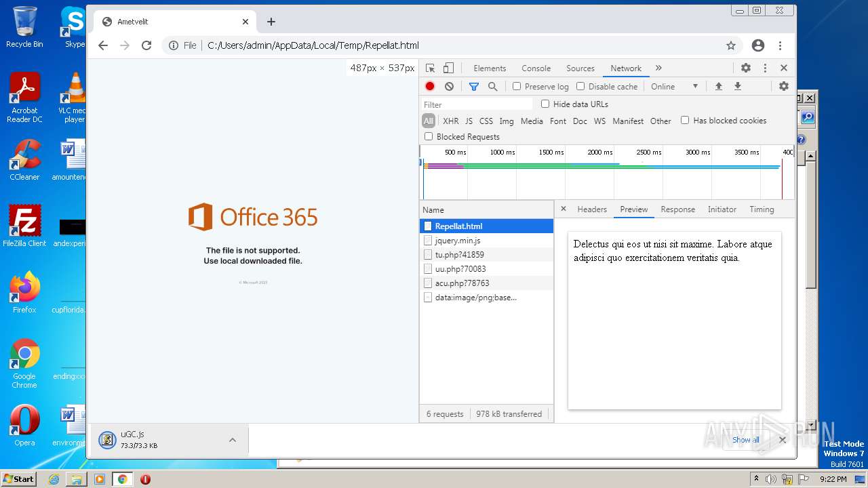Open CCleaner desktop icon

click(24, 160)
